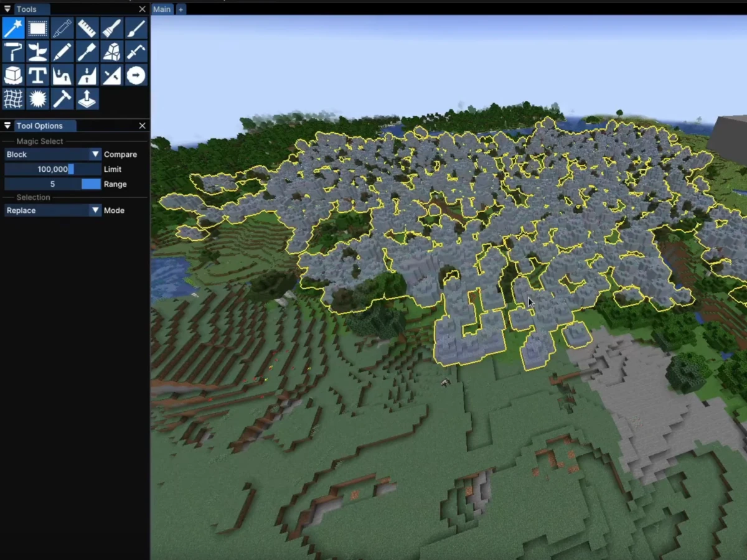The width and height of the screenshot is (747, 560).
Task: Select the spiky burst tool
Action: 38,99
